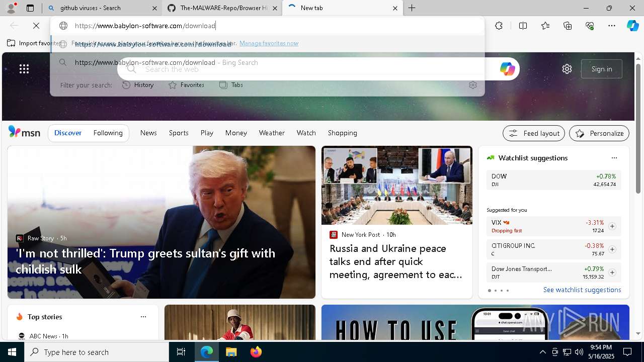Open the profile avatar icon
Viewport: 644px width, 362px height.
(x=11, y=8)
